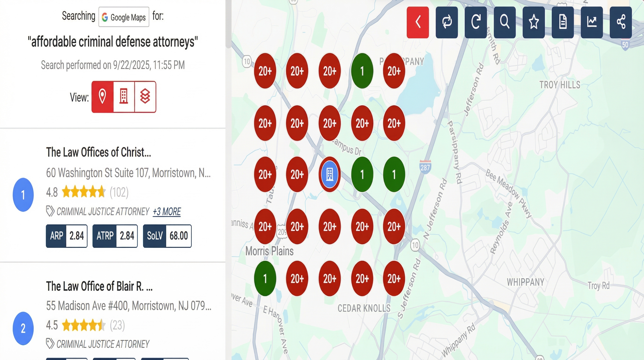
Task: Go back using the red arrow button
Action: click(417, 22)
